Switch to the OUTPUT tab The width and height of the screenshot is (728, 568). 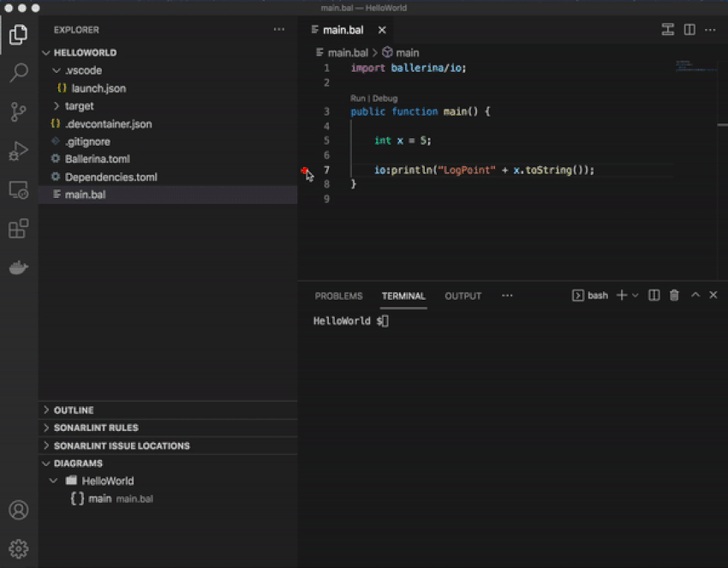462,296
